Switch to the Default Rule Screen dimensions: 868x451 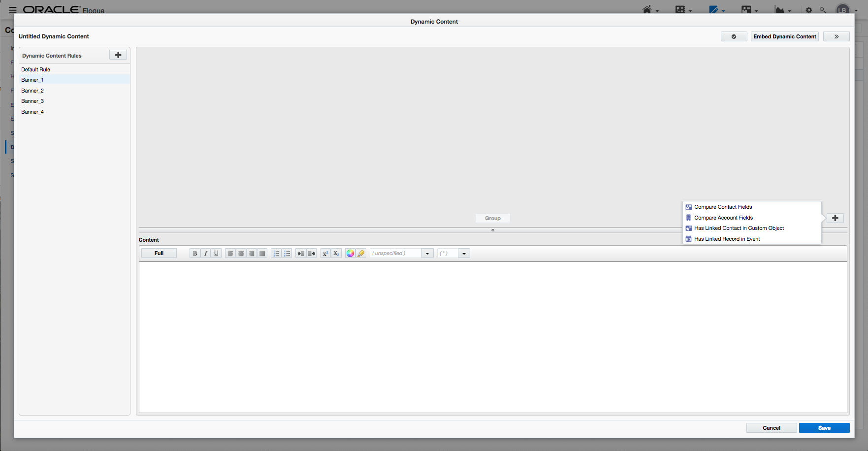pos(35,69)
